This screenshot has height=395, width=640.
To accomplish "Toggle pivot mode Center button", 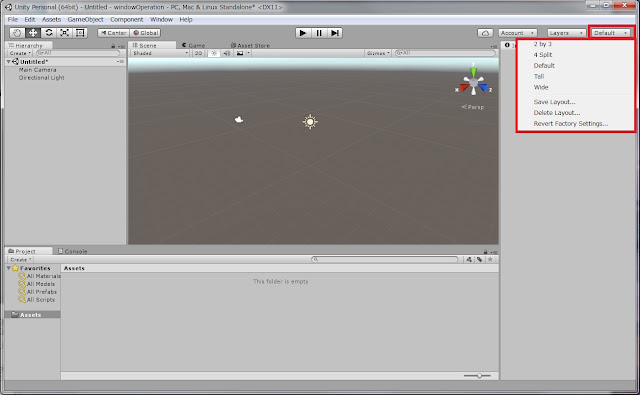I will pos(113,33).
